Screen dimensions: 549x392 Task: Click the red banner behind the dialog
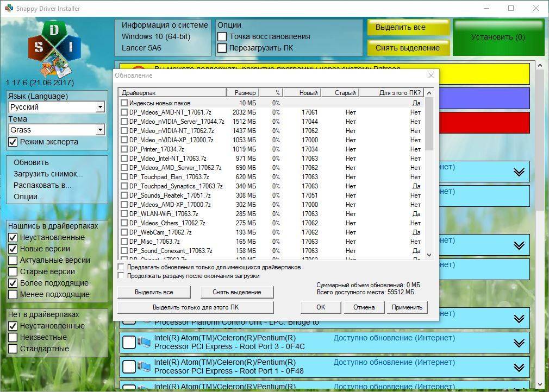point(484,123)
